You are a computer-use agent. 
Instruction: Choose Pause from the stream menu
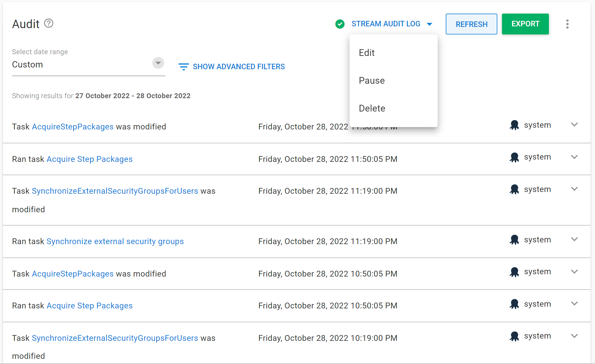pos(393,81)
